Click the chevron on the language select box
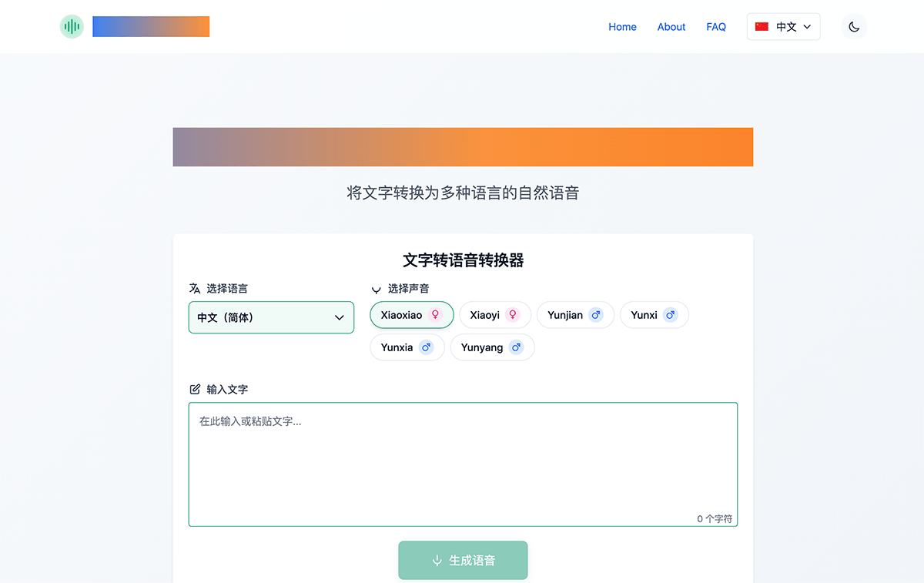This screenshot has width=924, height=583. click(x=339, y=317)
